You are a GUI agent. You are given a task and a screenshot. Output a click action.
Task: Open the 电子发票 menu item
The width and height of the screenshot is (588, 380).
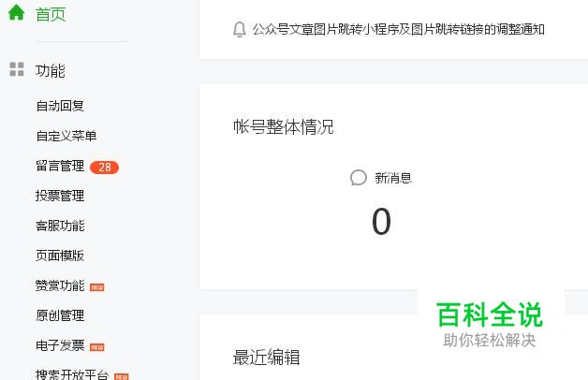click(x=60, y=345)
